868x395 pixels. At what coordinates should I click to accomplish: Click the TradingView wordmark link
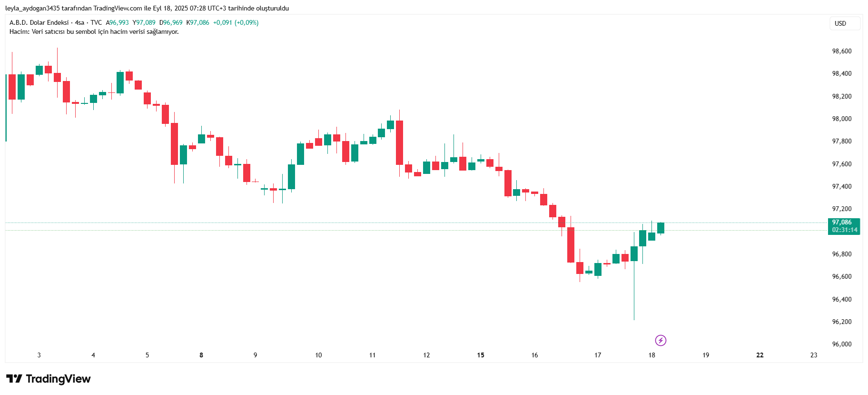[58, 379]
